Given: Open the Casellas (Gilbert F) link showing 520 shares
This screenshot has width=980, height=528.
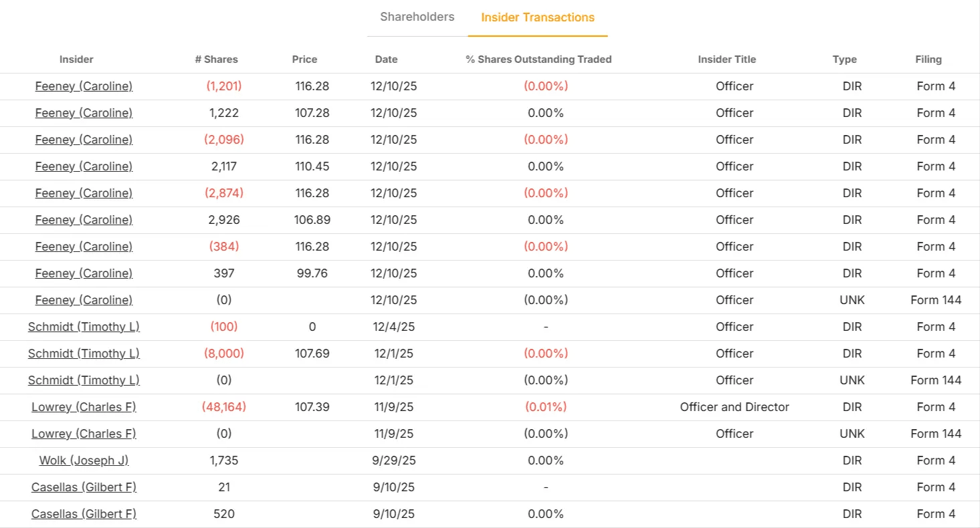Looking at the screenshot, I should pyautogui.click(x=83, y=513).
